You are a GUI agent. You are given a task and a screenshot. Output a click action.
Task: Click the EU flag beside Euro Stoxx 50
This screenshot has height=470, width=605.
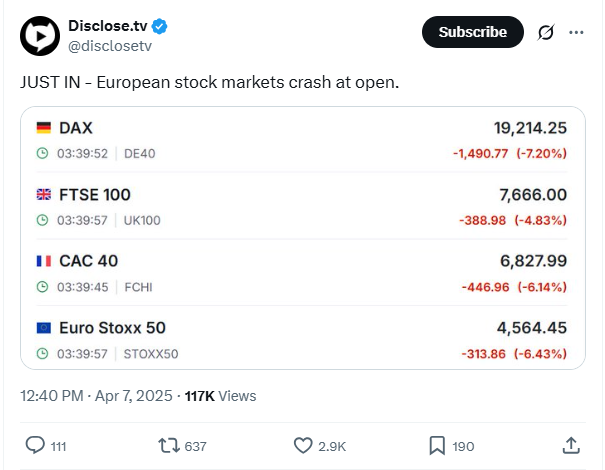44,328
